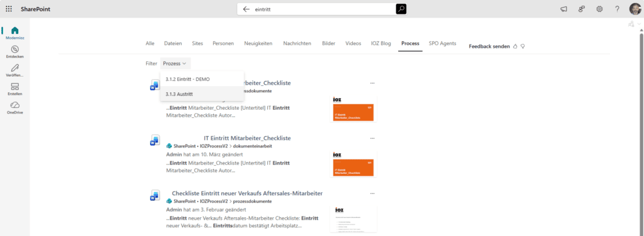Screen dimensions: 644x236
Task: Switch to the IOZ Blog tab
Action: pyautogui.click(x=381, y=43)
